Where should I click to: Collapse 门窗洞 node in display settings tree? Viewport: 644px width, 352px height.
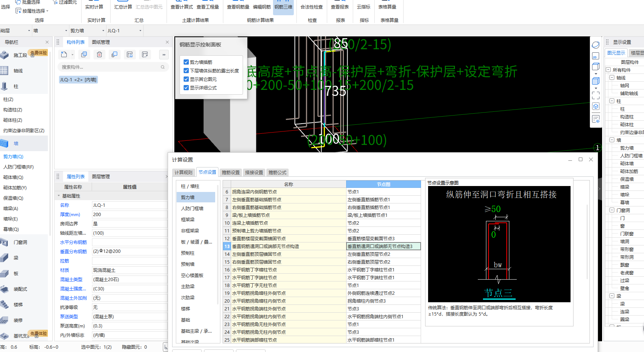pyautogui.click(x=612, y=210)
